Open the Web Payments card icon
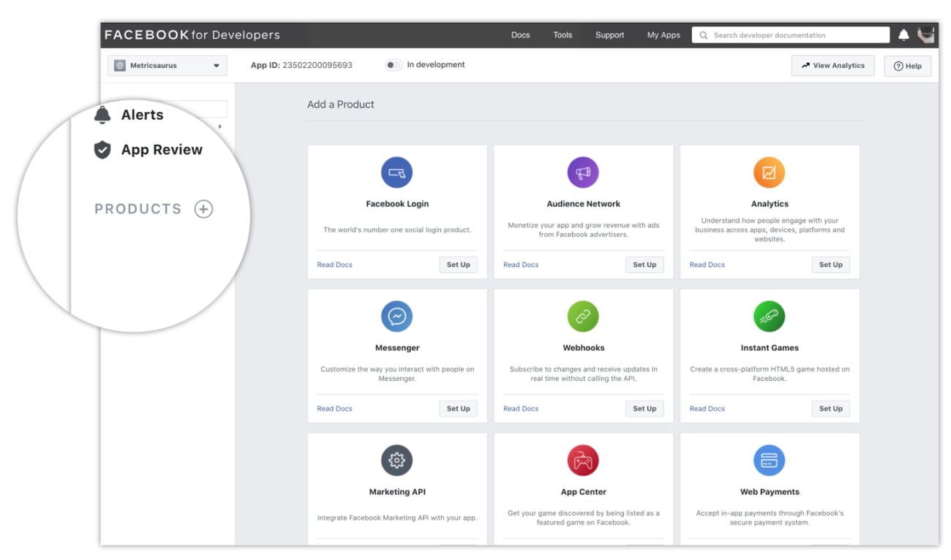 [x=769, y=461]
